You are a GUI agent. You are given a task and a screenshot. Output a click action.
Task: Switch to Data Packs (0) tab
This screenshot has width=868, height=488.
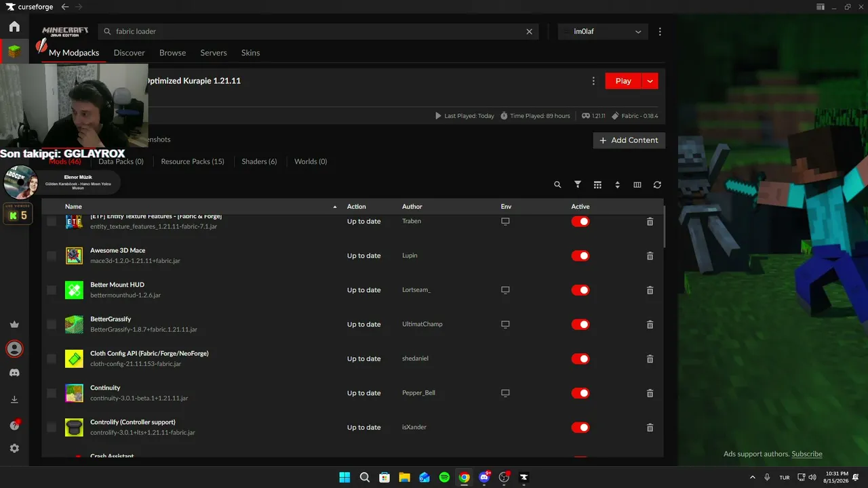[121, 161]
